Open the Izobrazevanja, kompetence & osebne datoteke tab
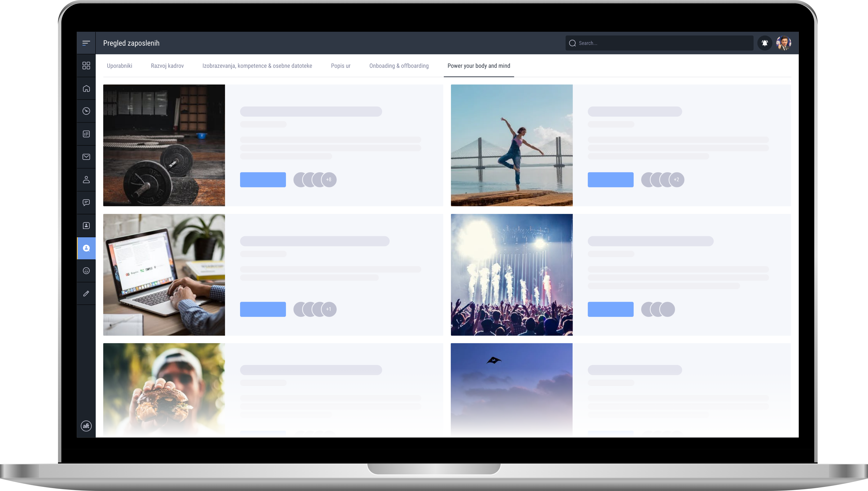Image resolution: width=868 pixels, height=491 pixels. point(257,66)
